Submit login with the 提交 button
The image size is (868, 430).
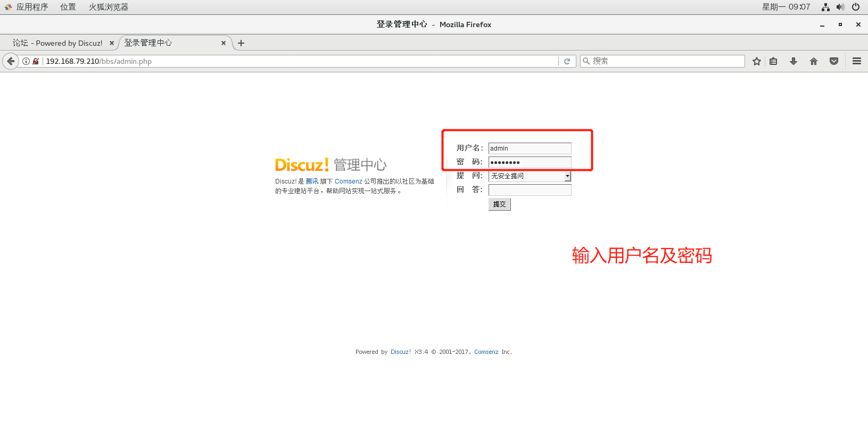point(499,204)
